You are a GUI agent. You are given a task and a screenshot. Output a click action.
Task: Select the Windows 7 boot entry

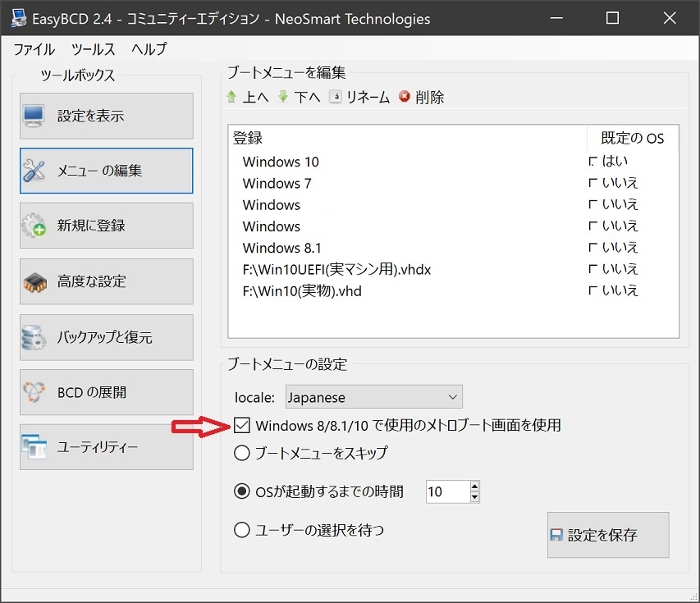point(277,183)
